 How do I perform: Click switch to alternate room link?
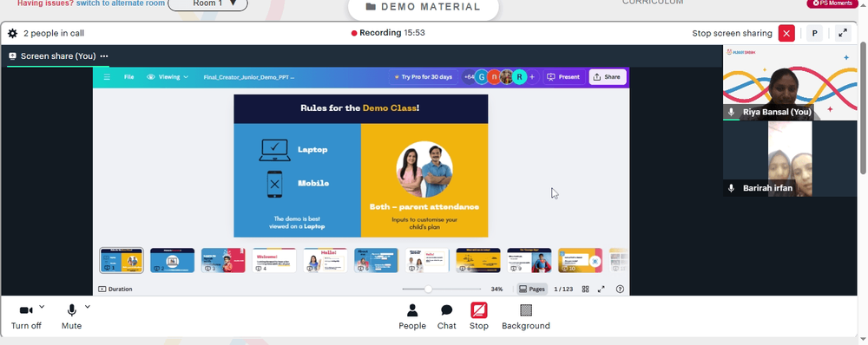point(120,3)
